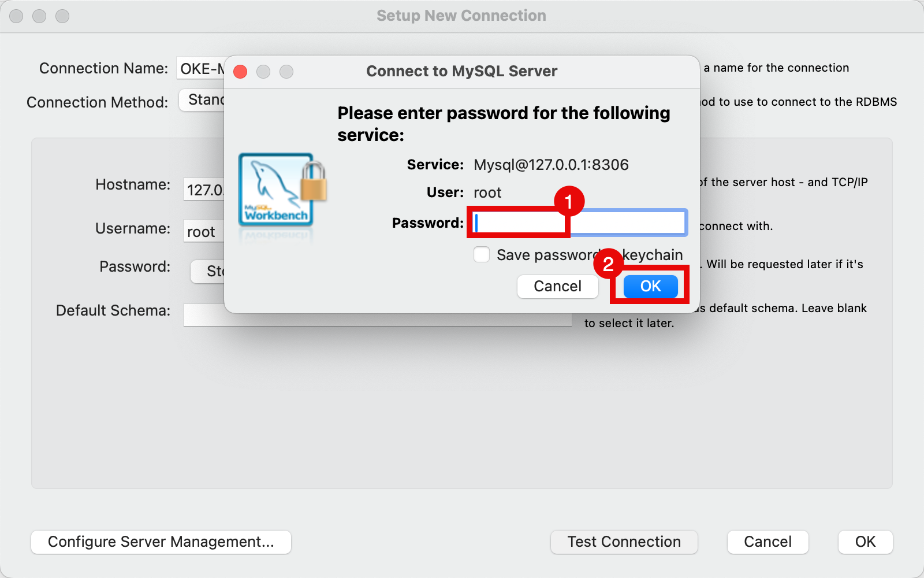Enable Save password in keychain checkbox

[482, 255]
